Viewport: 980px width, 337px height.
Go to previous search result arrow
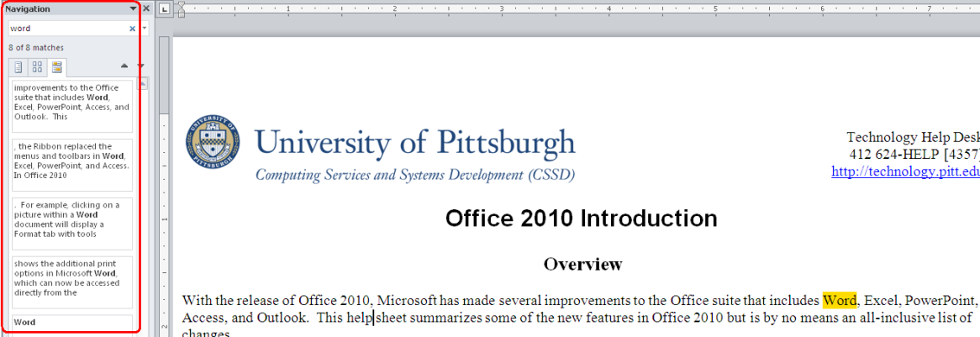click(124, 66)
